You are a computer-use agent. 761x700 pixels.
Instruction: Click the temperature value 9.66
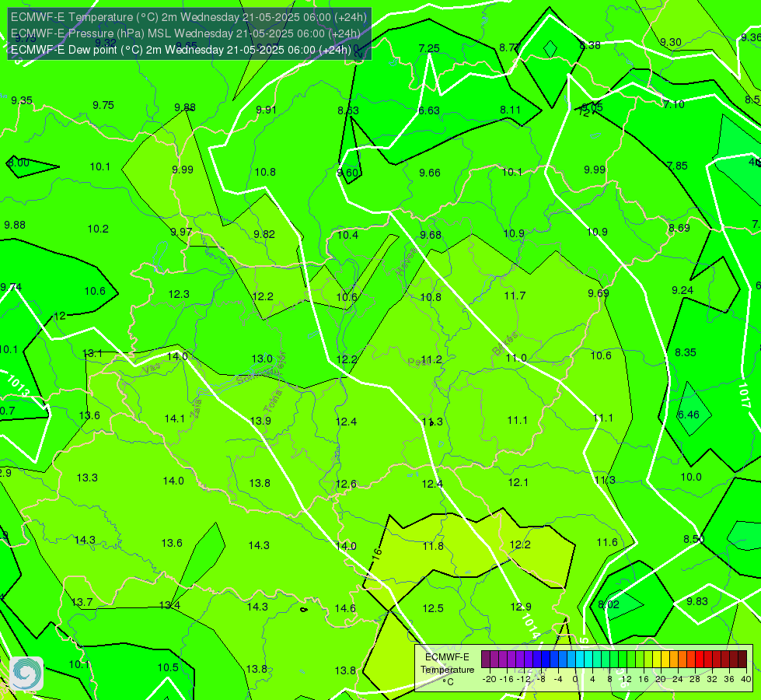[x=430, y=173]
